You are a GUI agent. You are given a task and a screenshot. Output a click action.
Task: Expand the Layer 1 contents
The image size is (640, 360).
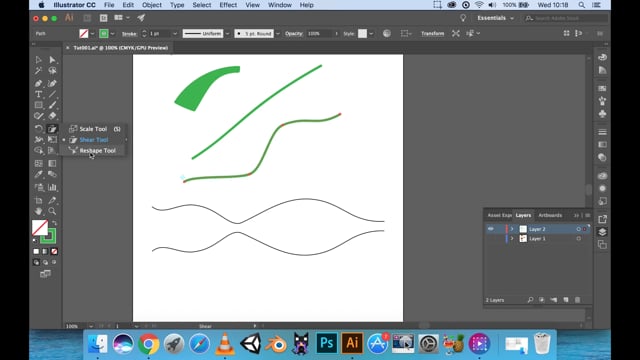click(512, 239)
